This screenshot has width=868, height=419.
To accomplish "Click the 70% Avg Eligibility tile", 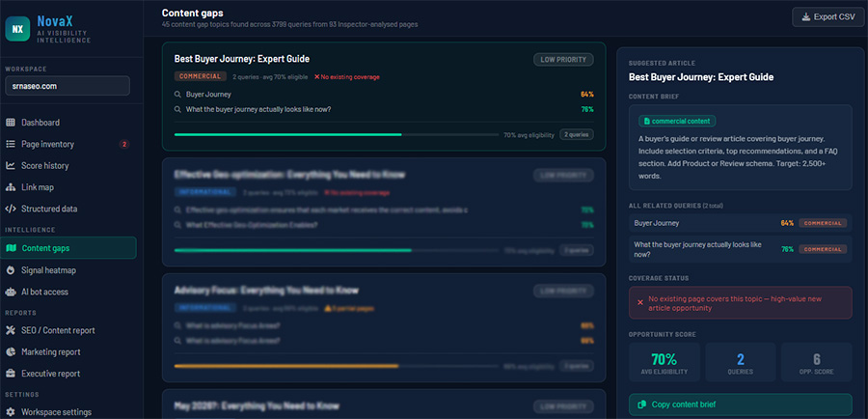I will coord(665,362).
